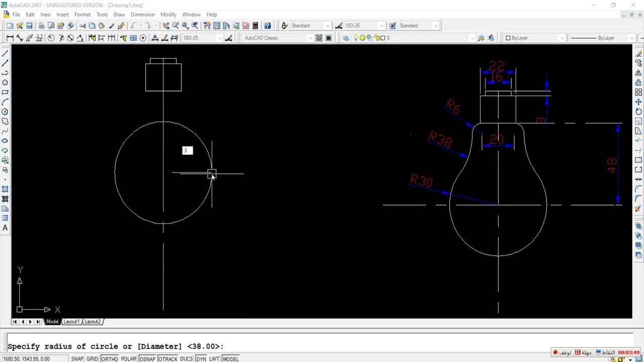
Task: Switch to the Layout2 tab
Action: (x=92, y=322)
